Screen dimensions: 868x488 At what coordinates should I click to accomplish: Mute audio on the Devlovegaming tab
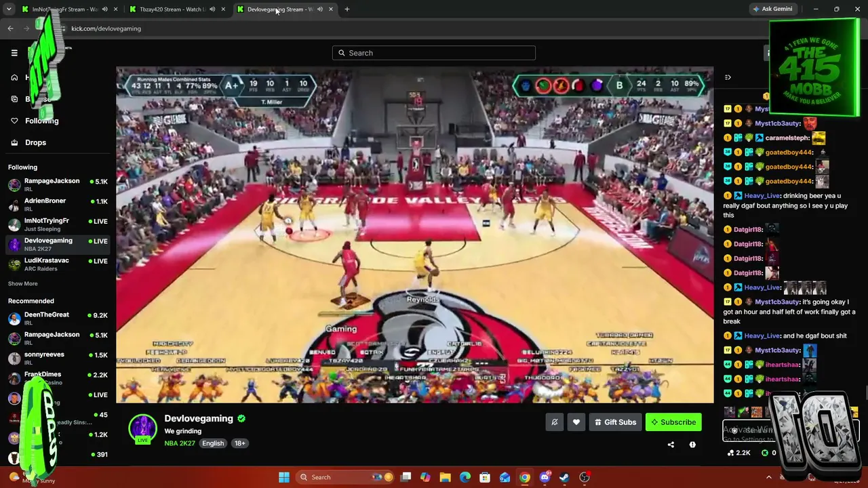[x=319, y=9]
